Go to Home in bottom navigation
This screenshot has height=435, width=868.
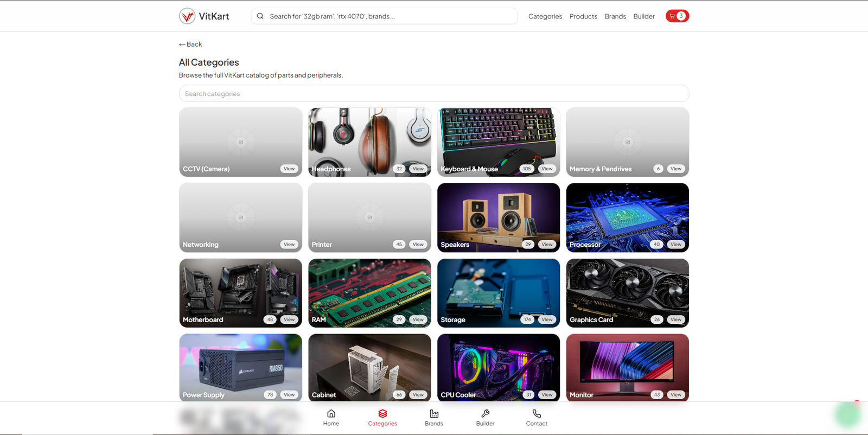331,418
